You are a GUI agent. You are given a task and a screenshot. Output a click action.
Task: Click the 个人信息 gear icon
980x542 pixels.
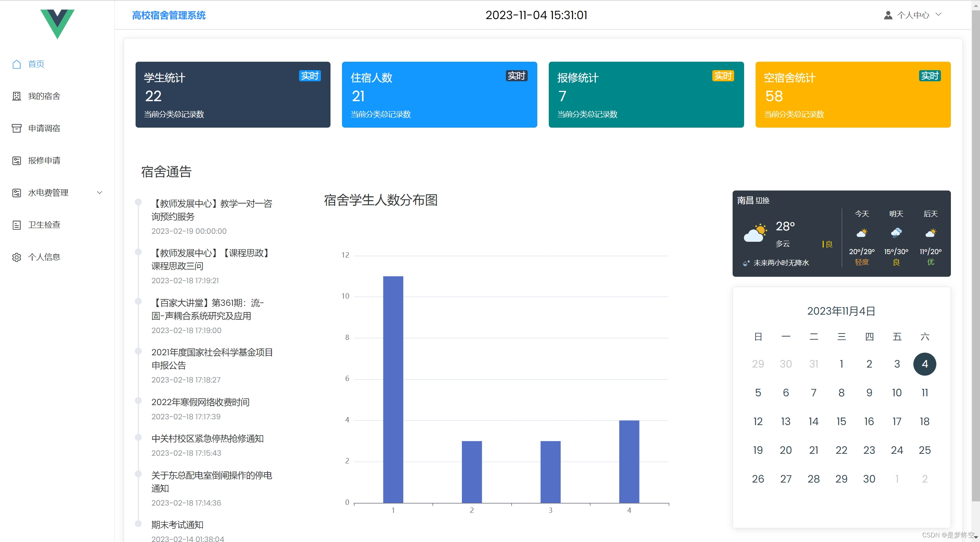[x=16, y=257]
